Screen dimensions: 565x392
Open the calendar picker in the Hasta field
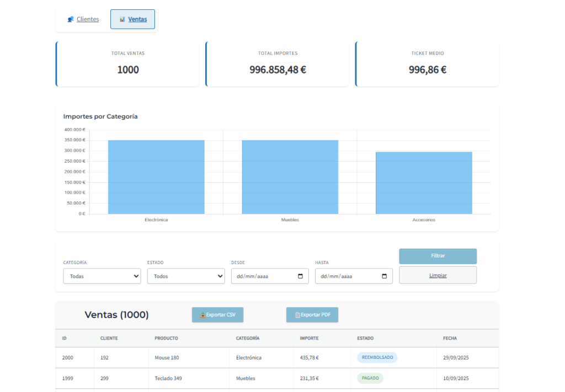click(x=384, y=276)
